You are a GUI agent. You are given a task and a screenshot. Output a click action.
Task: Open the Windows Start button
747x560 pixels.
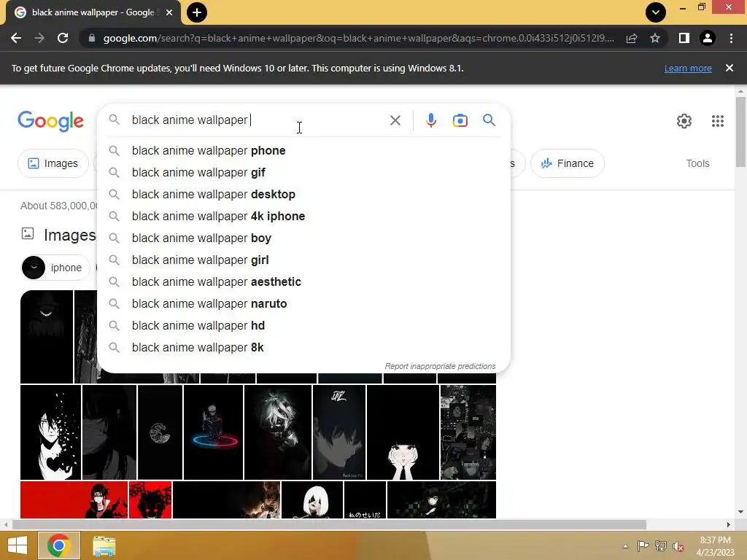point(18,545)
